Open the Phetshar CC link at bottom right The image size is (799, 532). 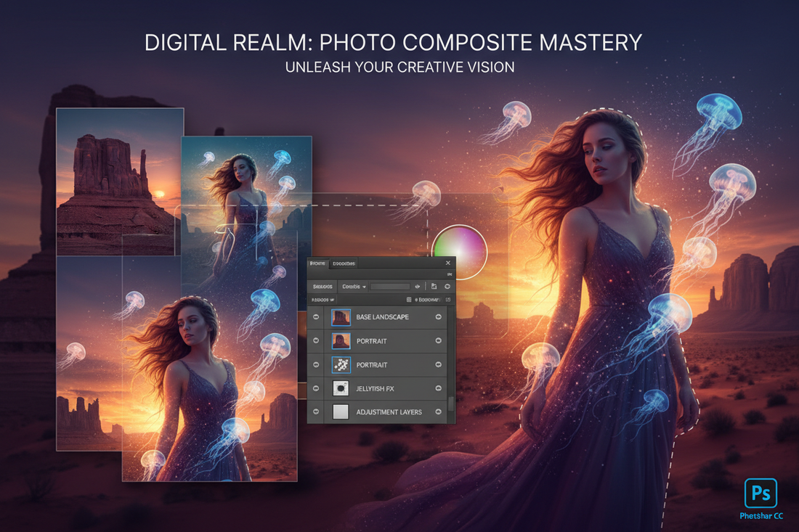pyautogui.click(x=762, y=516)
